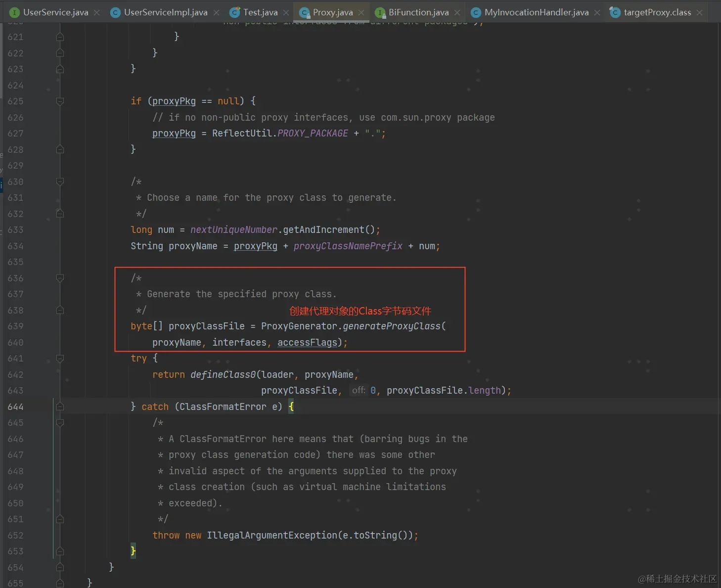Click nextUniqueNumber on line 633

point(234,230)
